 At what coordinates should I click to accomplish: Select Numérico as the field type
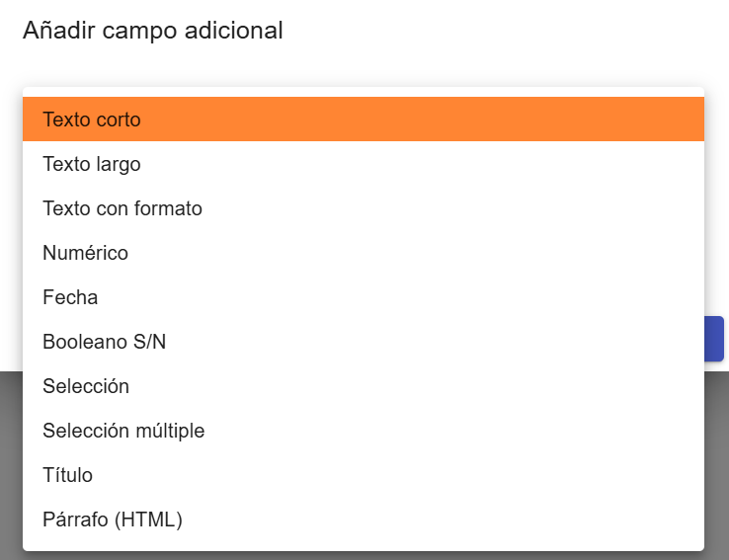click(x=364, y=253)
